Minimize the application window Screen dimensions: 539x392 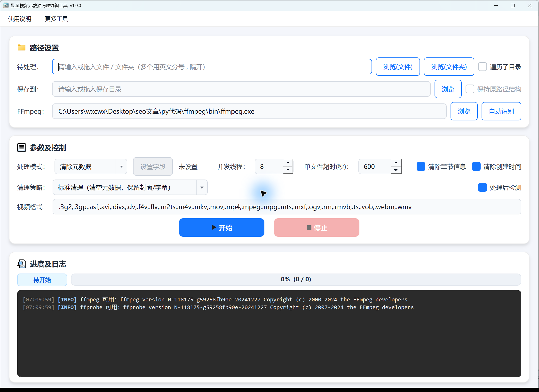pos(496,5)
